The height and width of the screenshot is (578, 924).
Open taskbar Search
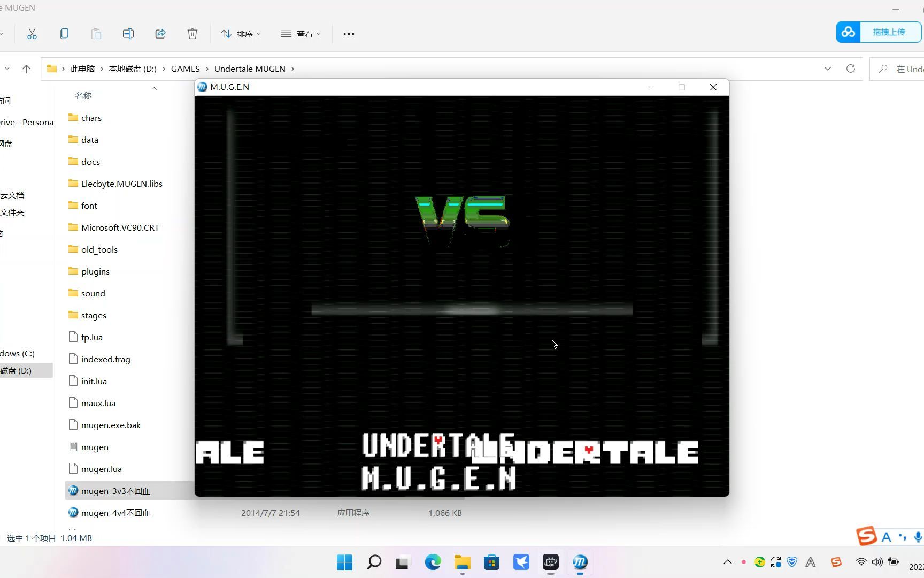click(x=374, y=562)
